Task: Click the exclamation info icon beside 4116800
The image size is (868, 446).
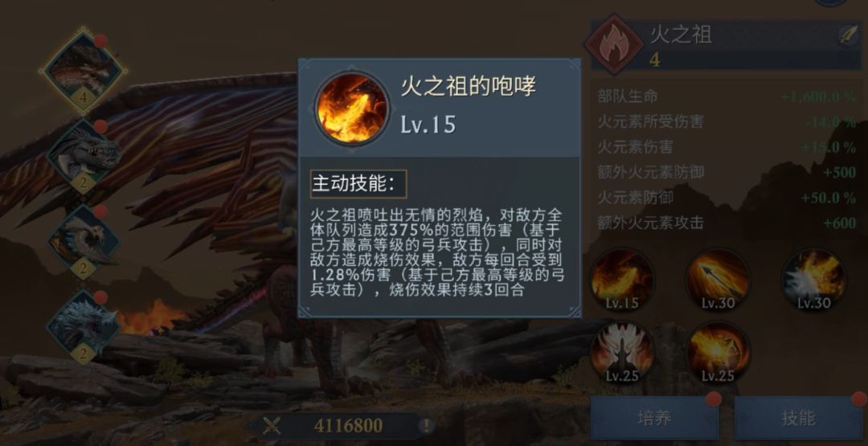Action: pos(426,426)
